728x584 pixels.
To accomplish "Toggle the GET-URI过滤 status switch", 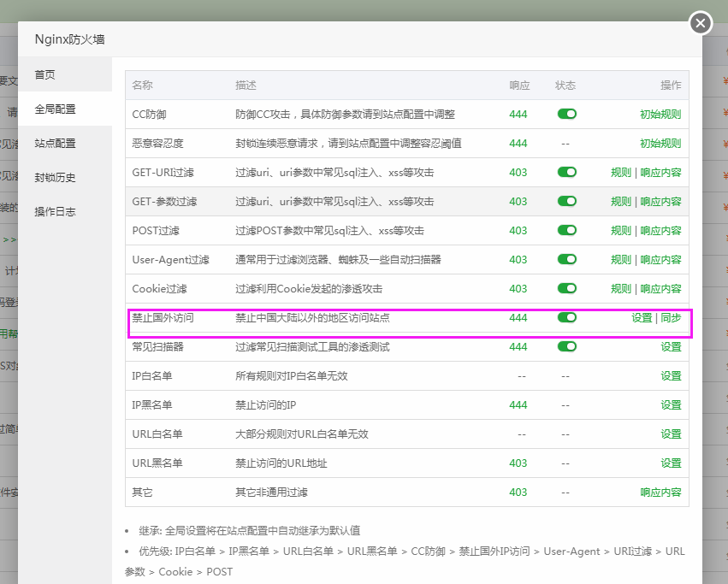I will 567,172.
